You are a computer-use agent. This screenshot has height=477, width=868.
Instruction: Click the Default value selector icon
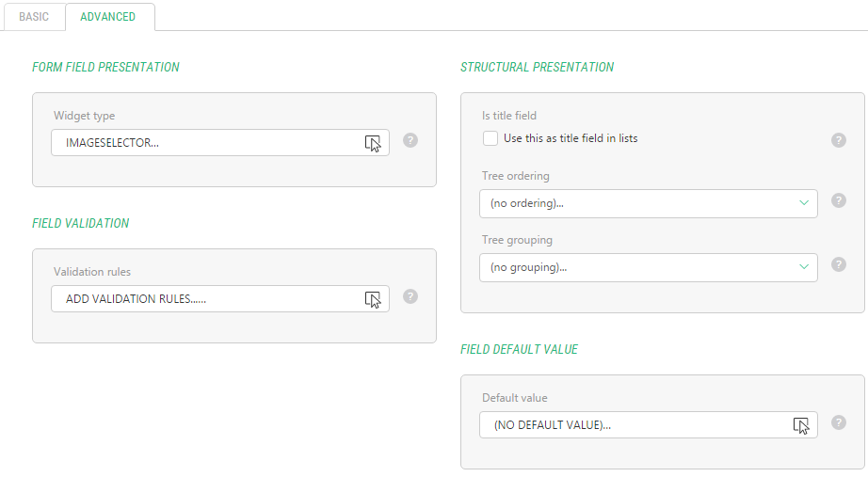pos(801,425)
